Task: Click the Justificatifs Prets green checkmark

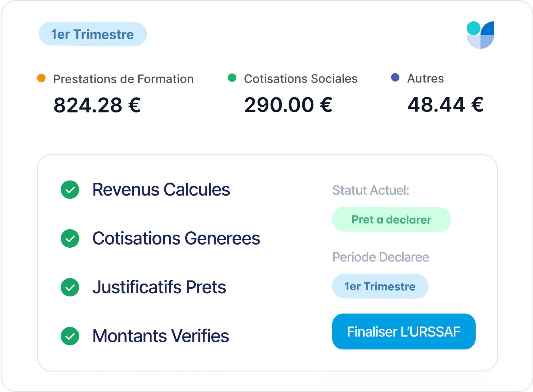Action: (70, 287)
